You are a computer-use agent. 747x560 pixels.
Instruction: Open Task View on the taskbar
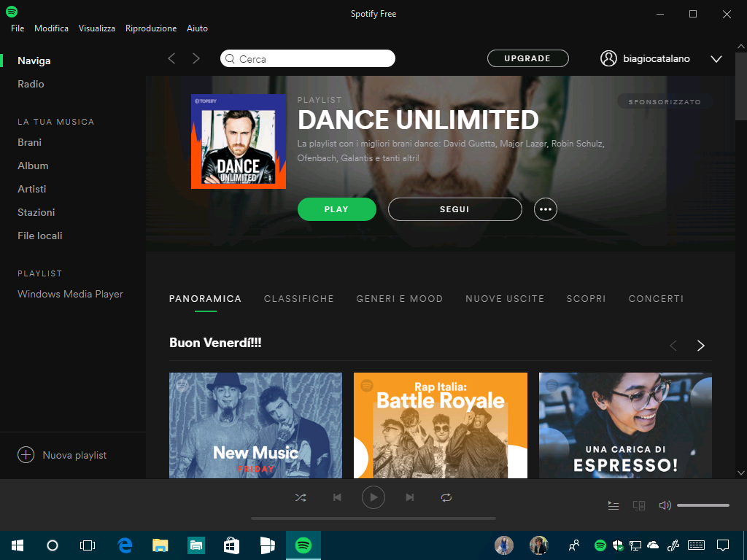tap(88, 545)
